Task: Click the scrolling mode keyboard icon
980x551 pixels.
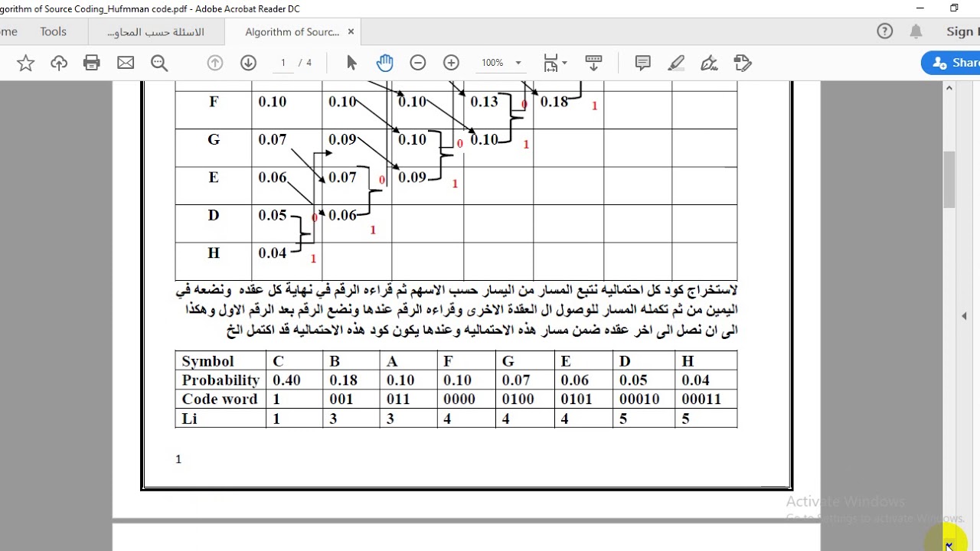Action: tap(593, 63)
